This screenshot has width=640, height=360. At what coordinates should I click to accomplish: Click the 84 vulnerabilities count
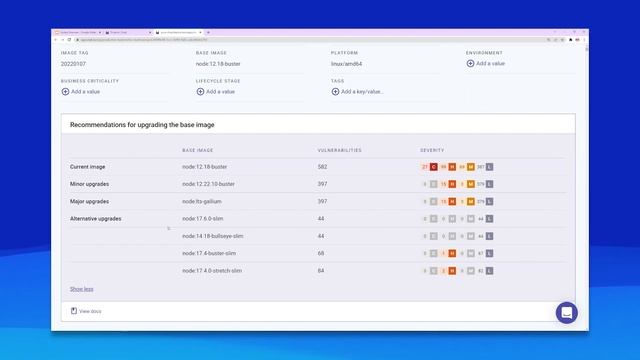click(x=321, y=271)
